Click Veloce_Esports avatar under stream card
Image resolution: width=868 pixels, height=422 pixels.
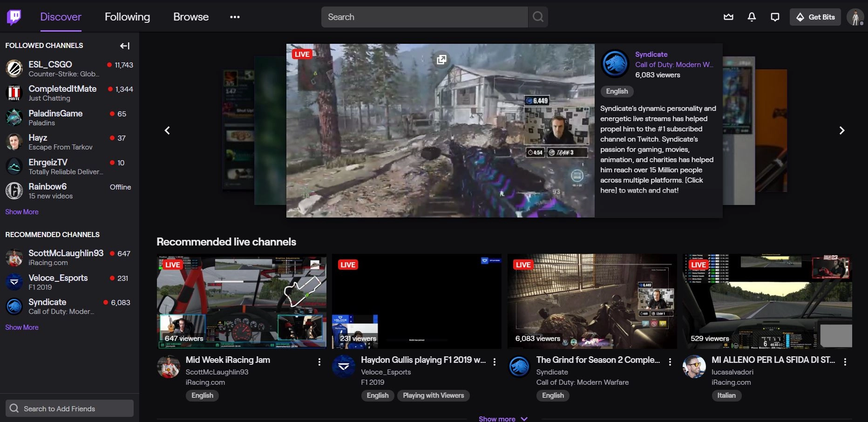[344, 367]
